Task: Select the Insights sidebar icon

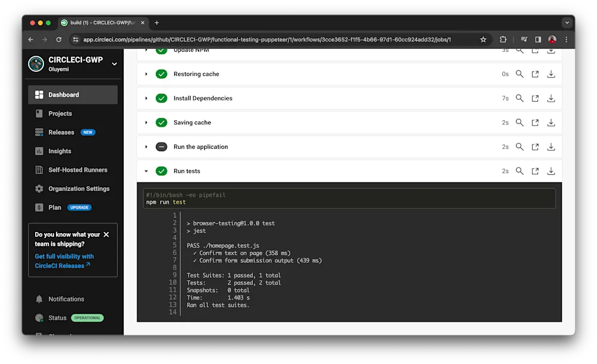Action: [x=39, y=151]
